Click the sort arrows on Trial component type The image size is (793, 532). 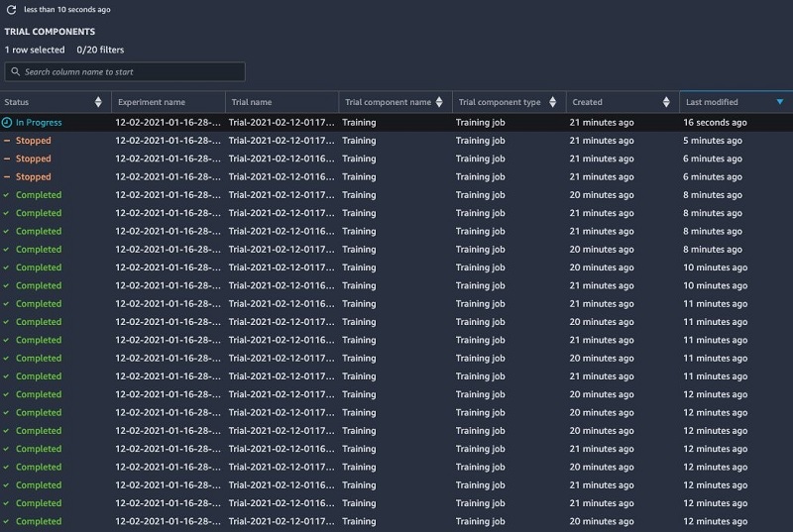coord(553,102)
